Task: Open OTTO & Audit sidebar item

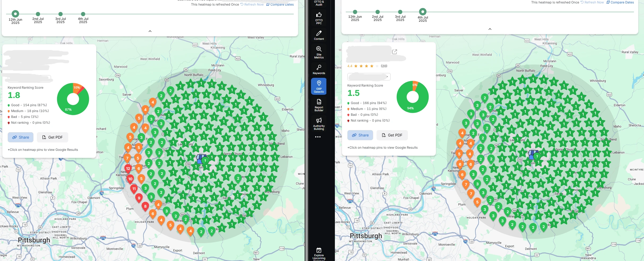Action: (319, 3)
